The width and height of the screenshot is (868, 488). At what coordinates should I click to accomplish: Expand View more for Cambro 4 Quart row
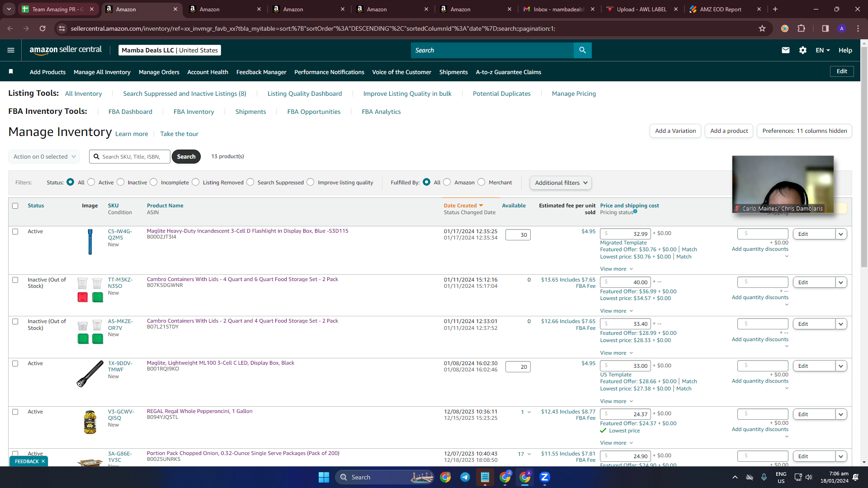point(617,311)
